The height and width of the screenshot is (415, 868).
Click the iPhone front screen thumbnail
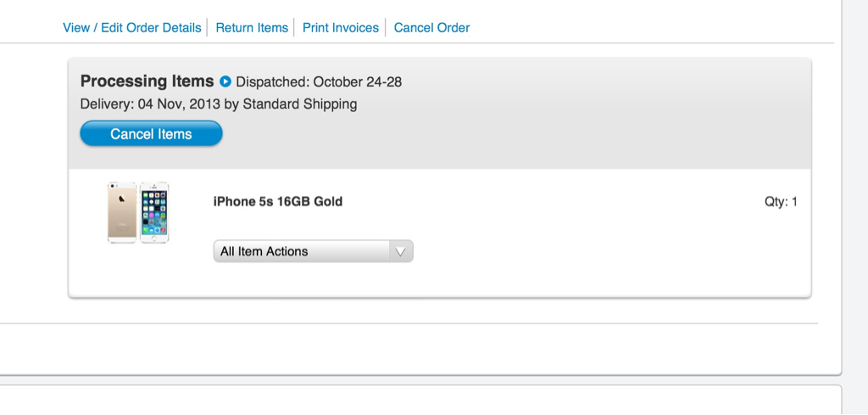click(x=154, y=211)
